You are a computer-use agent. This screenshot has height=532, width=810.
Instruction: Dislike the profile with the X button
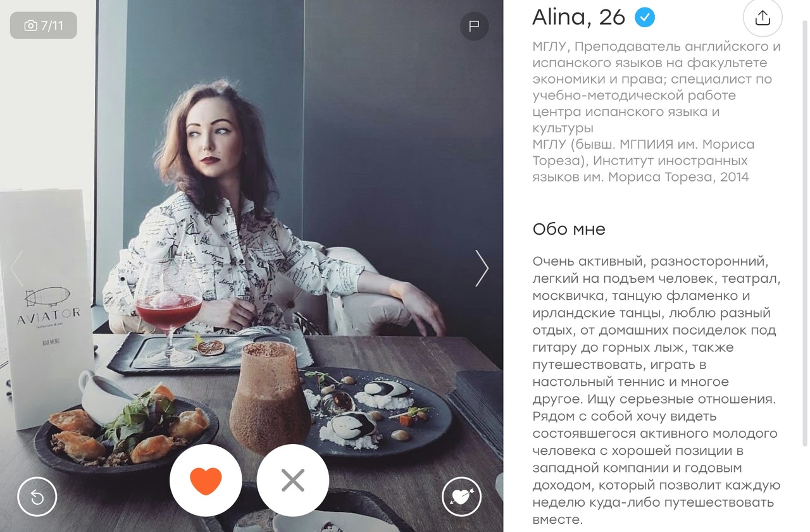coord(293,481)
